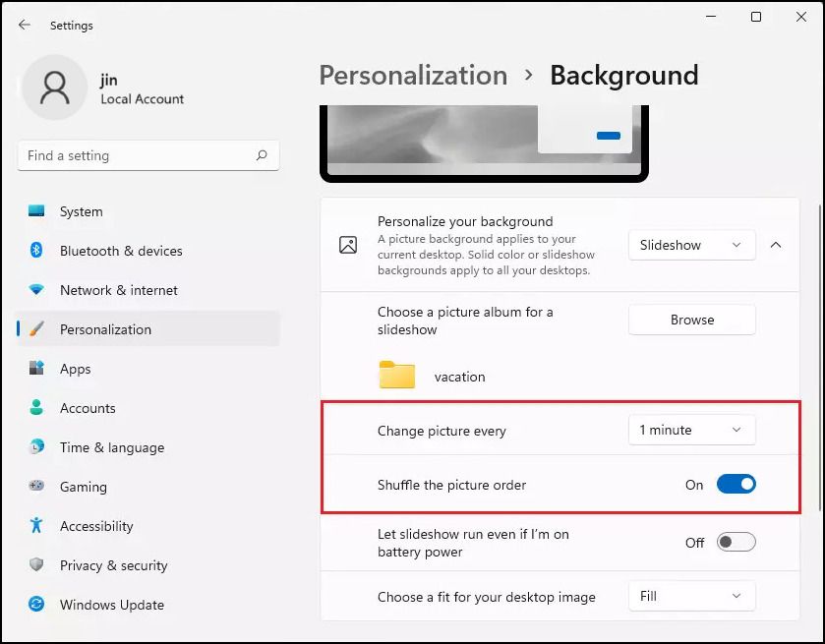Image resolution: width=825 pixels, height=644 pixels.
Task: Click the Windows Update sync icon
Action: [36, 604]
